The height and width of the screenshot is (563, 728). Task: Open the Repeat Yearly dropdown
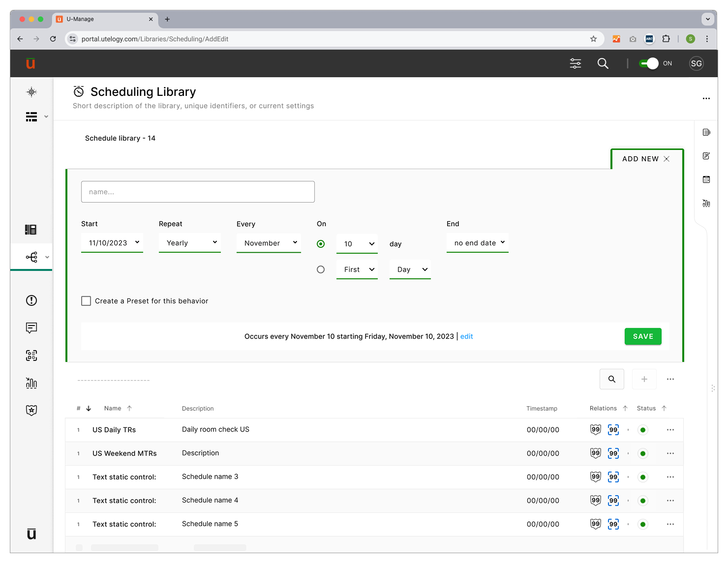tap(190, 243)
